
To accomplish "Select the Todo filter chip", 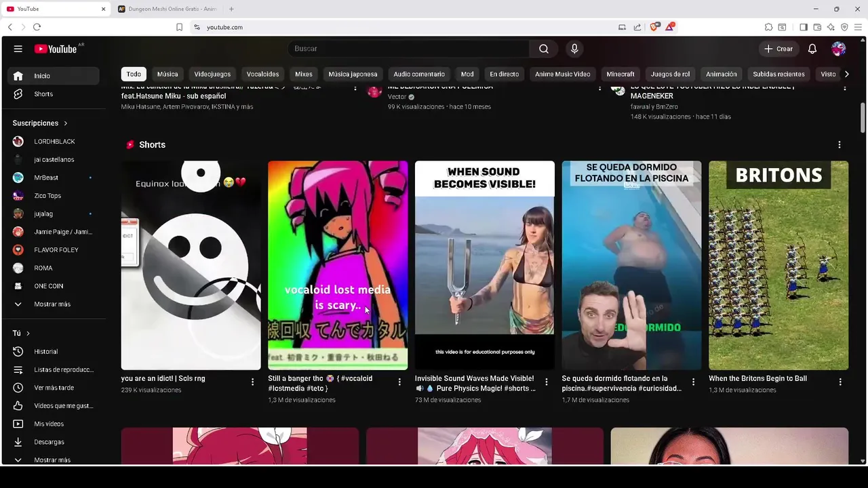I will (x=134, y=74).
